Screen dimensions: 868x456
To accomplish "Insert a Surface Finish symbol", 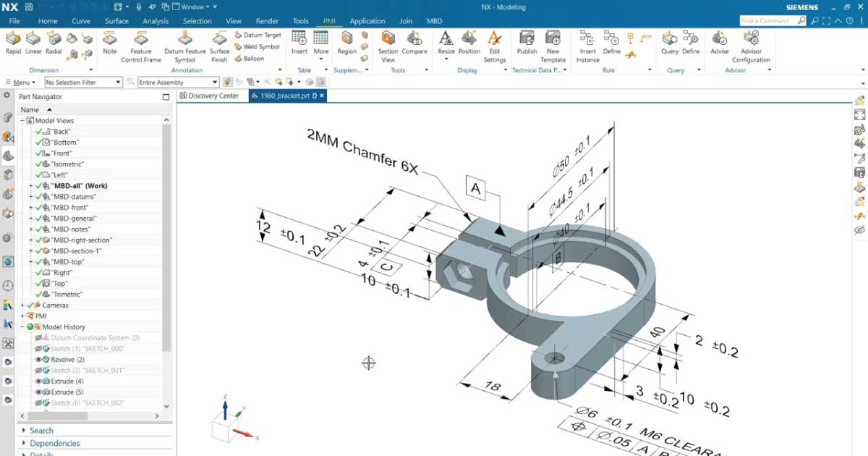I will pyautogui.click(x=220, y=47).
